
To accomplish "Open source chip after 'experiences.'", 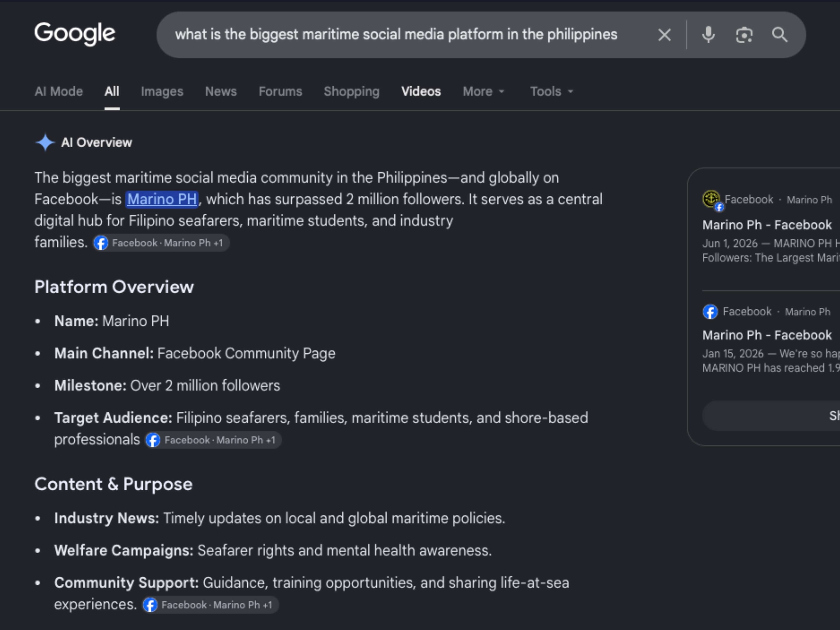I will coord(211,605).
